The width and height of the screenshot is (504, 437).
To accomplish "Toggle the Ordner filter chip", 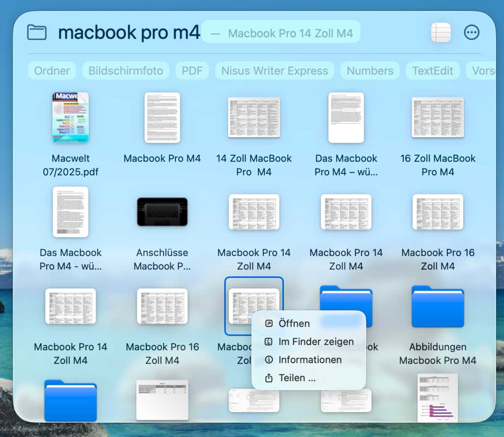I will point(52,71).
